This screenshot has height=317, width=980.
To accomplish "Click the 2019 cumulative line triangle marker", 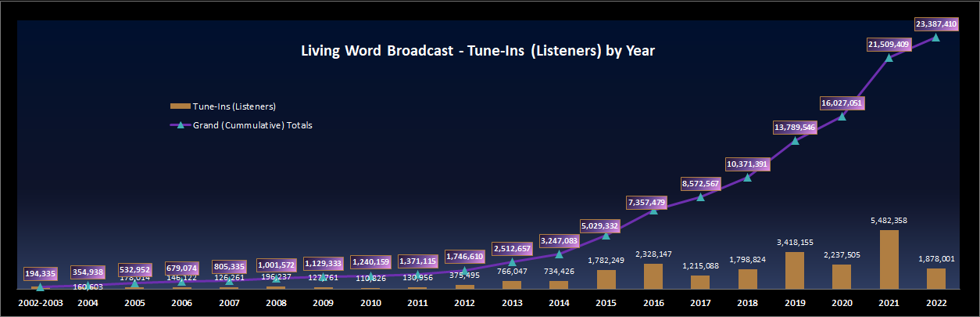I will pyautogui.click(x=796, y=140).
